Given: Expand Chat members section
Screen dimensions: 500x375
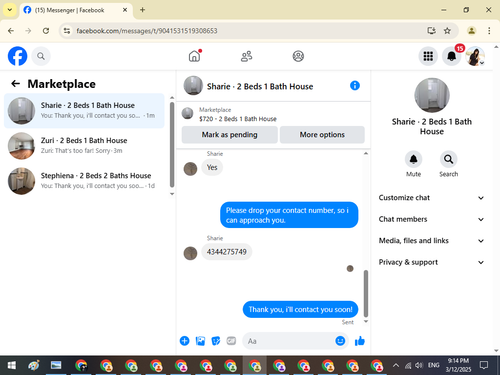Looking at the screenshot, I should (x=431, y=219).
